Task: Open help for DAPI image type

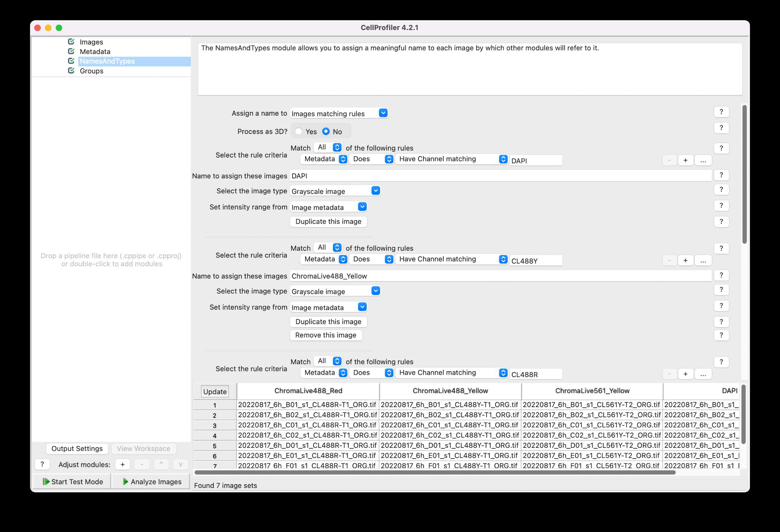Action: 721,190
